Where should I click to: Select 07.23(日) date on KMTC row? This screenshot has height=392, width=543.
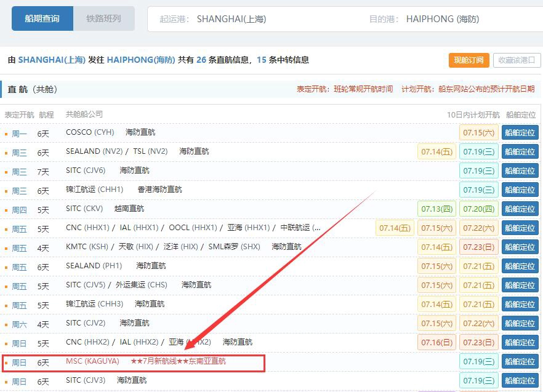click(478, 247)
